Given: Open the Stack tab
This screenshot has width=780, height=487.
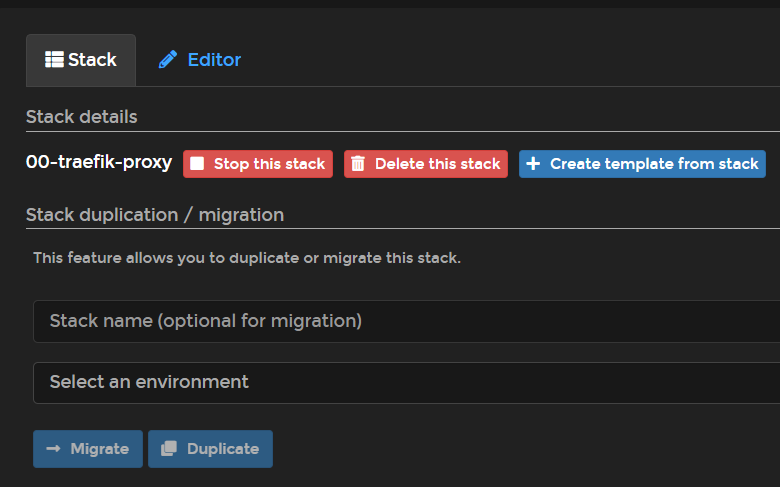Looking at the screenshot, I should click(81, 60).
